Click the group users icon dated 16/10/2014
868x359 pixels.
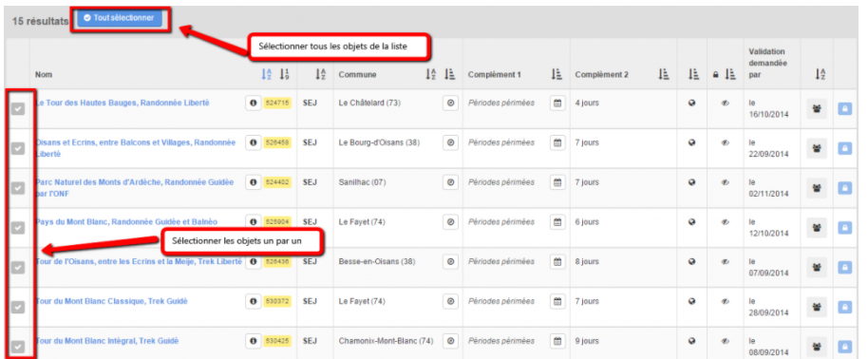point(817,108)
